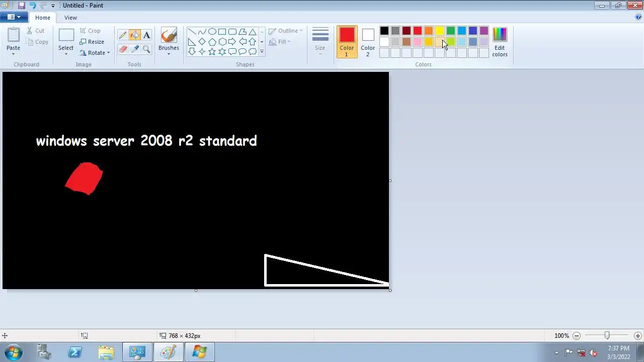The height and width of the screenshot is (362, 644).
Task: Choose the Right triangle shape
Action: (x=192, y=42)
